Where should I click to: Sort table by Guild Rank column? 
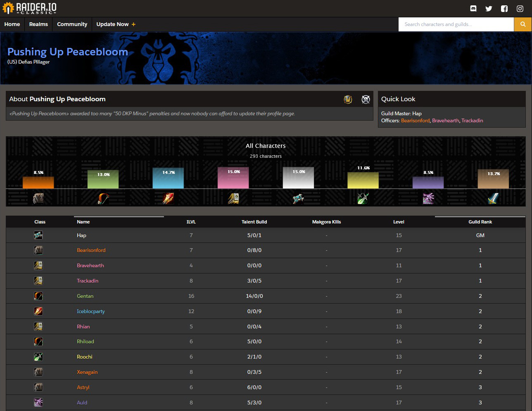coord(480,222)
